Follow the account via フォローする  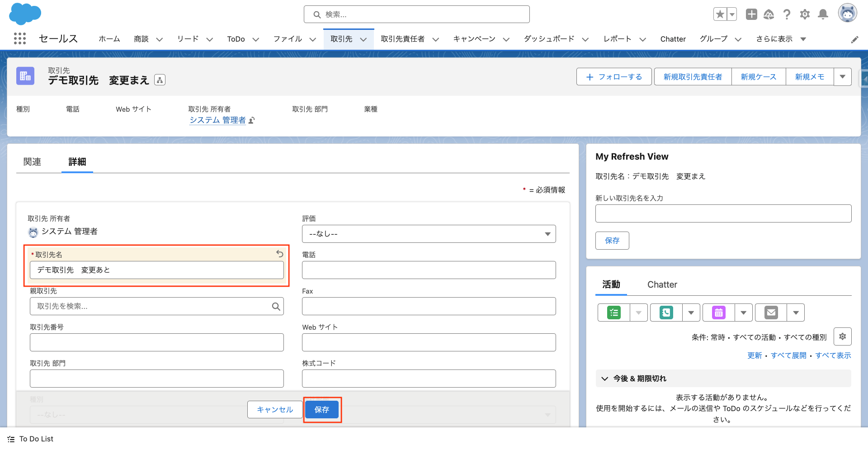[613, 76]
